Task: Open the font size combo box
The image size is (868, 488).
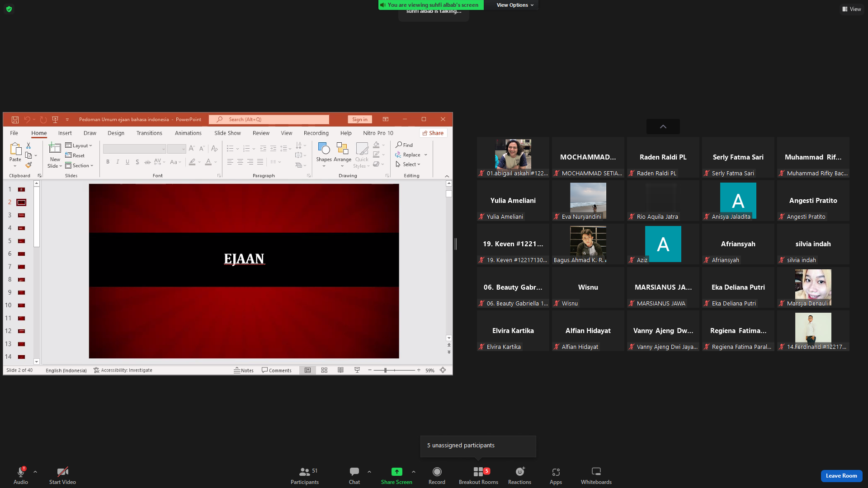Action: click(x=176, y=149)
